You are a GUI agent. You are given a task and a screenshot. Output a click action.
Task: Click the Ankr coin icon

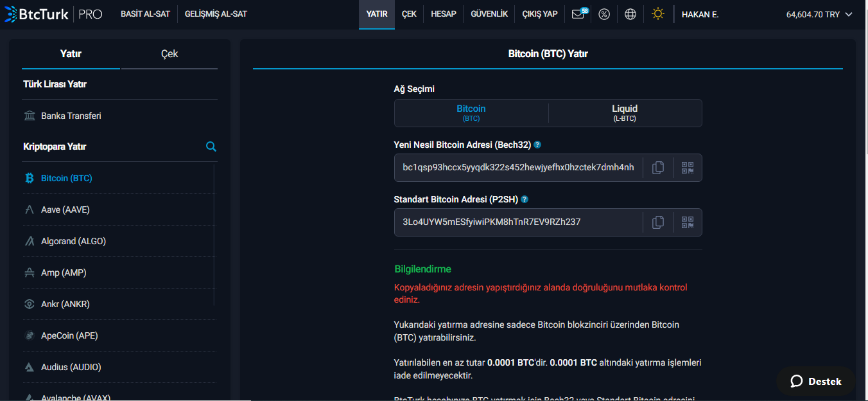click(x=30, y=304)
